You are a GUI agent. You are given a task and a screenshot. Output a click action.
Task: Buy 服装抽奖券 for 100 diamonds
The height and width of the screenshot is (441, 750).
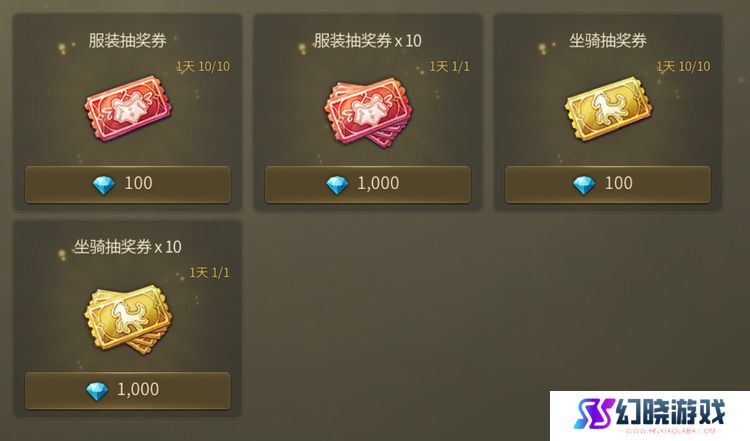[x=128, y=185]
